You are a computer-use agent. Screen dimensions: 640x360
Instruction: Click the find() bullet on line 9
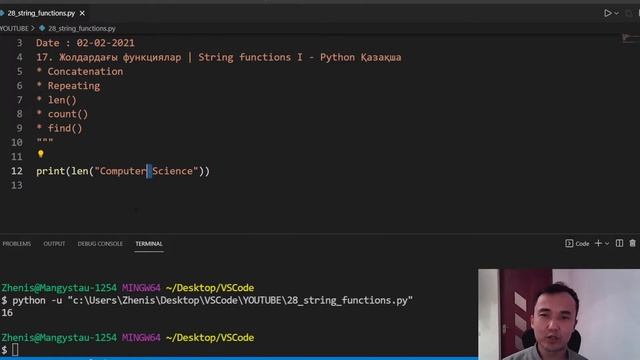click(x=59, y=128)
